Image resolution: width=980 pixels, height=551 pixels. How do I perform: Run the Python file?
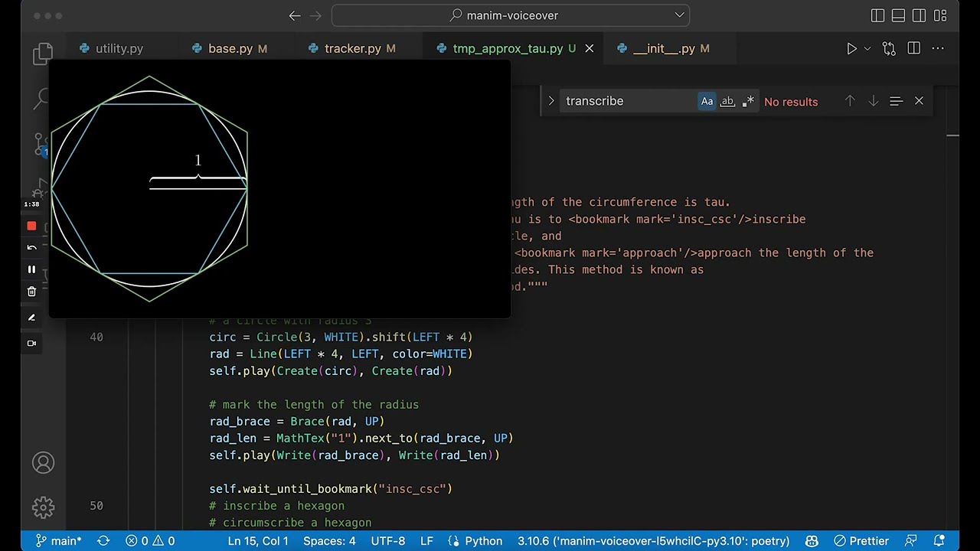(x=851, y=48)
